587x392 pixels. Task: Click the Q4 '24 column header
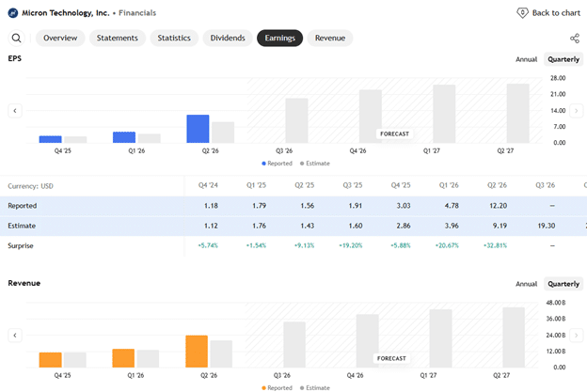click(x=208, y=185)
